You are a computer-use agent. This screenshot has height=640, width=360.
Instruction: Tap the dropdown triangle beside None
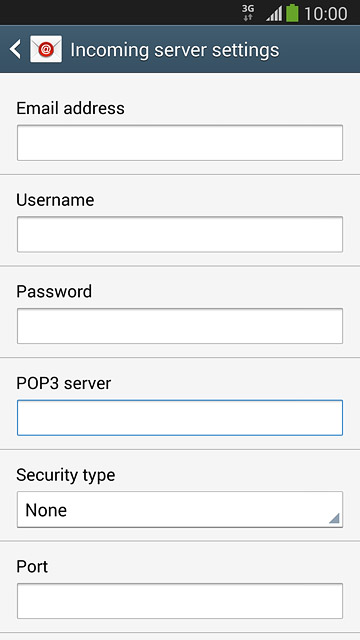334,518
